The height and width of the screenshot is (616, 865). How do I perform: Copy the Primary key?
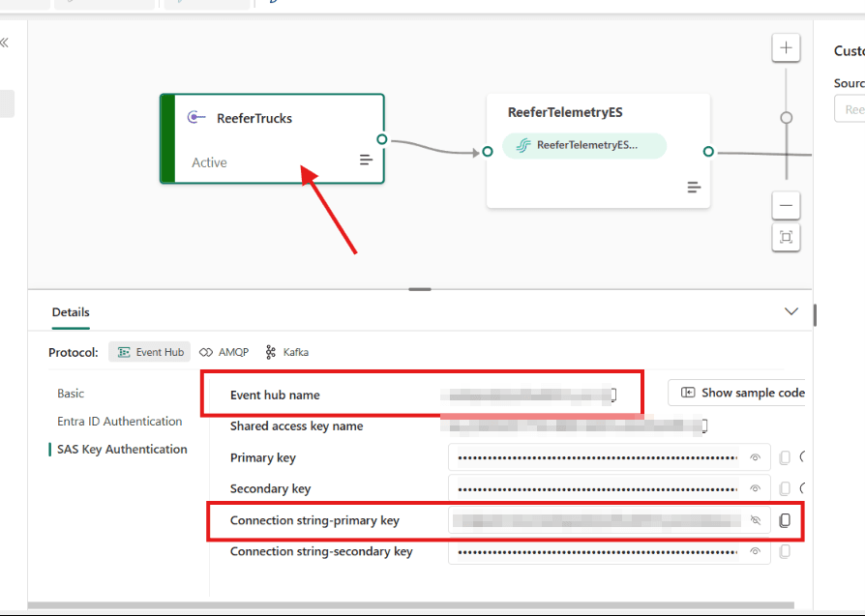coord(785,457)
